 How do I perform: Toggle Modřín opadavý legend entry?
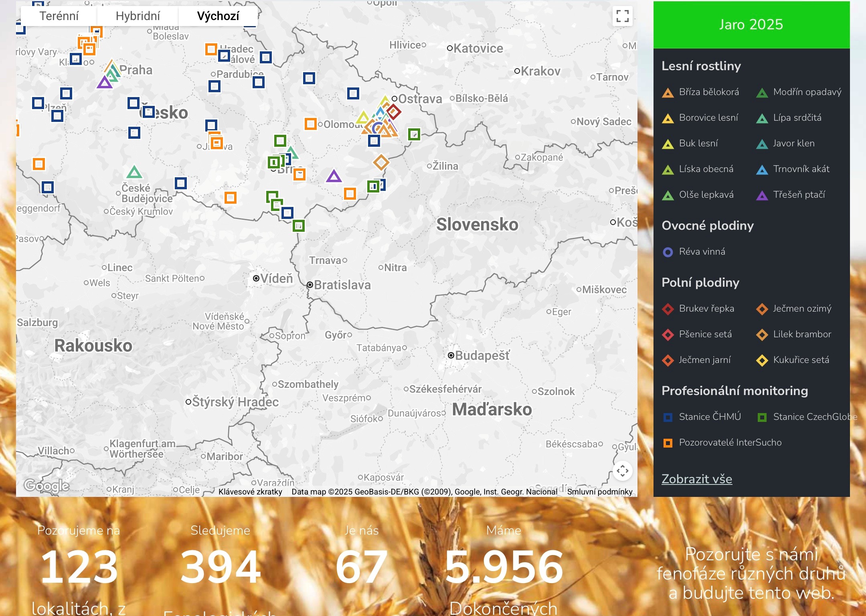pyautogui.click(x=799, y=92)
